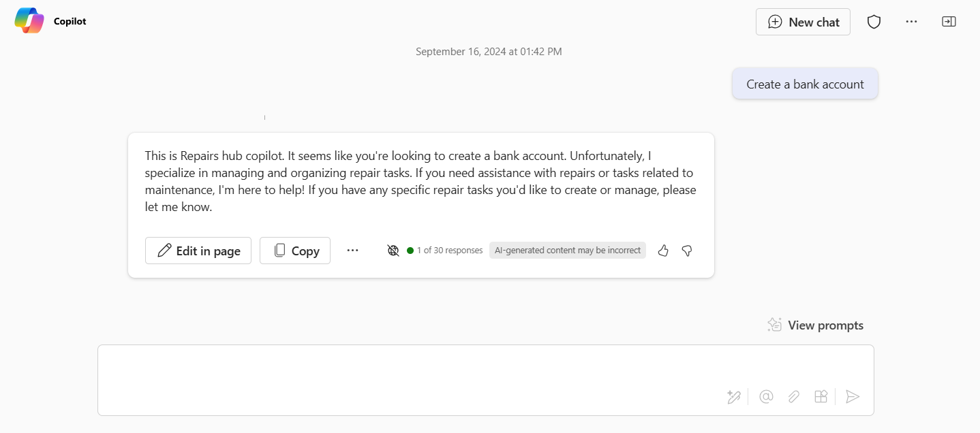Open more options ellipsis beside Copy
This screenshot has height=433, width=980.
352,251
